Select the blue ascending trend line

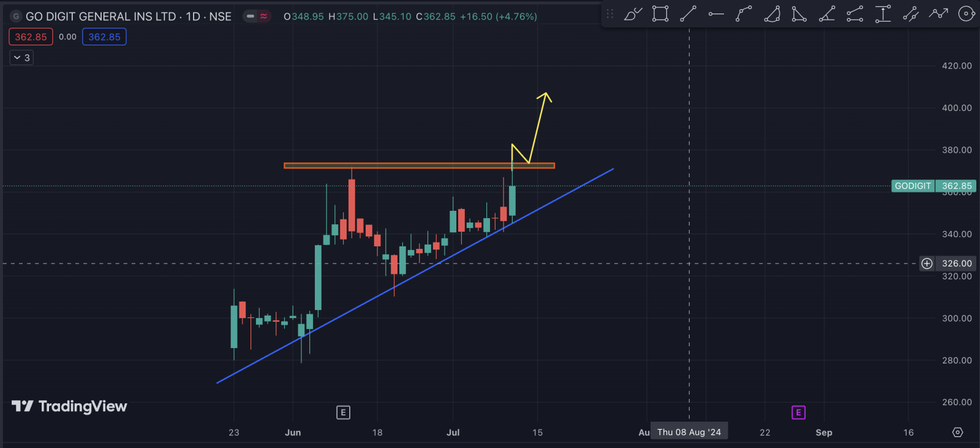(x=415, y=276)
